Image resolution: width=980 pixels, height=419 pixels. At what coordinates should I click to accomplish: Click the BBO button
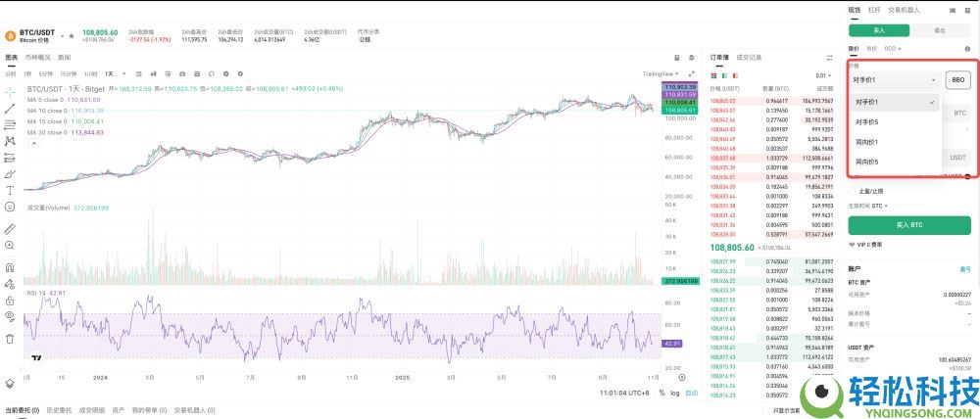(957, 79)
